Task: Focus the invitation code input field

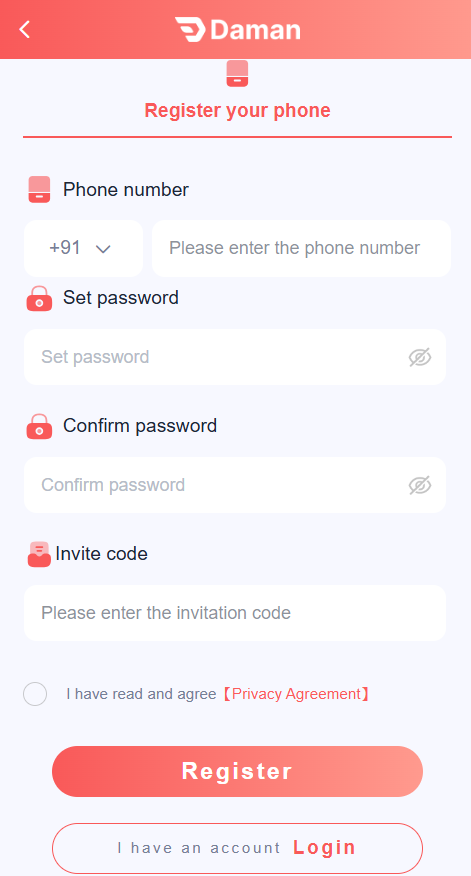Action: pyautogui.click(x=235, y=613)
